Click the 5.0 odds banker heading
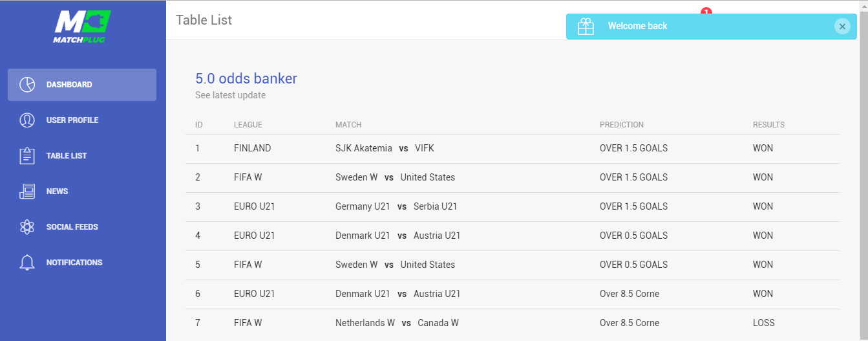 coord(246,79)
